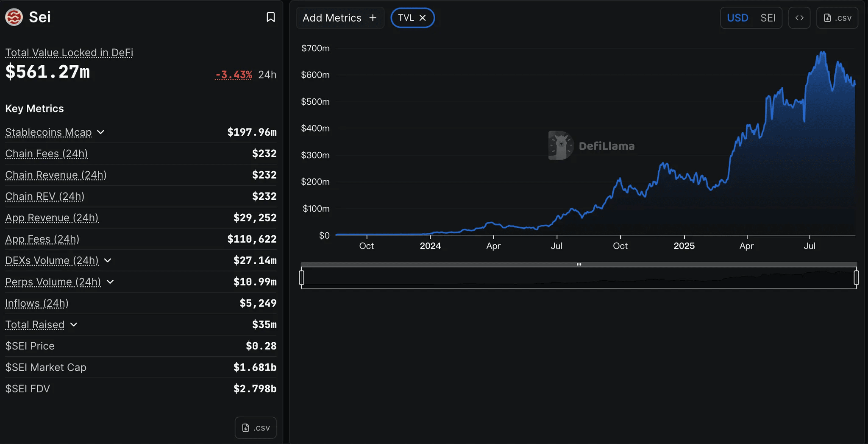Switch chart denomination to SEI
The width and height of the screenshot is (868, 444).
tap(768, 18)
